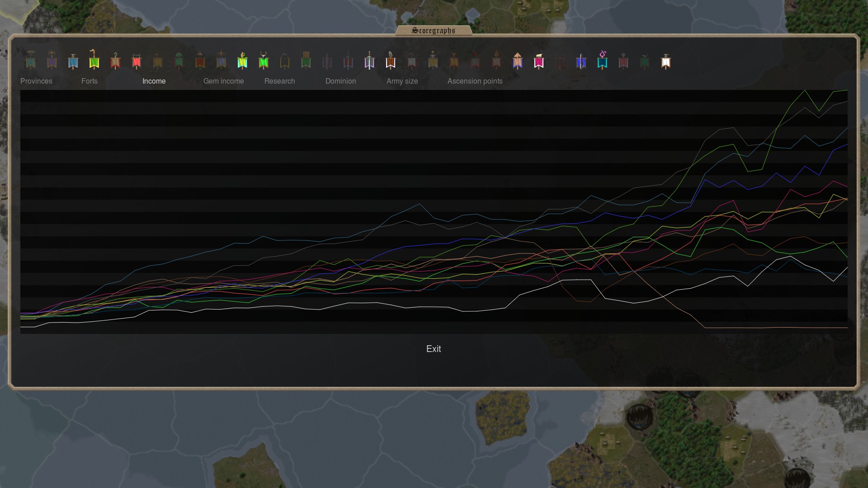Toggle the lime flag with cyan border
This screenshot has width=868, height=488.
(242, 61)
